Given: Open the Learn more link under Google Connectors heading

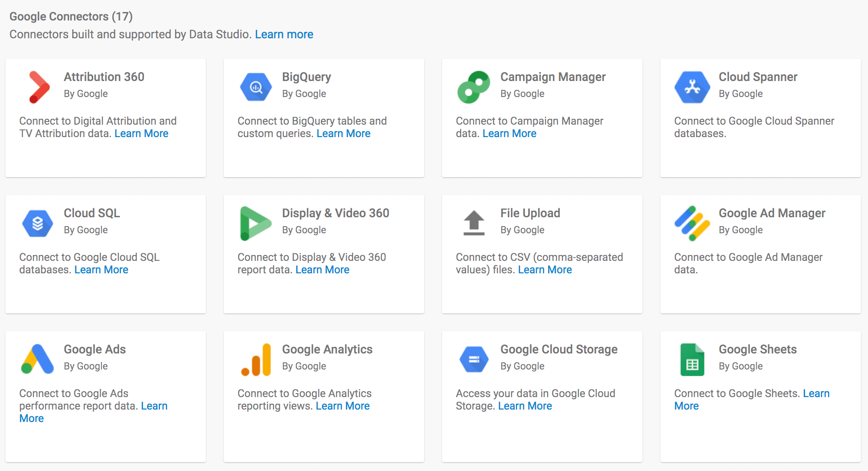Looking at the screenshot, I should 284,34.
